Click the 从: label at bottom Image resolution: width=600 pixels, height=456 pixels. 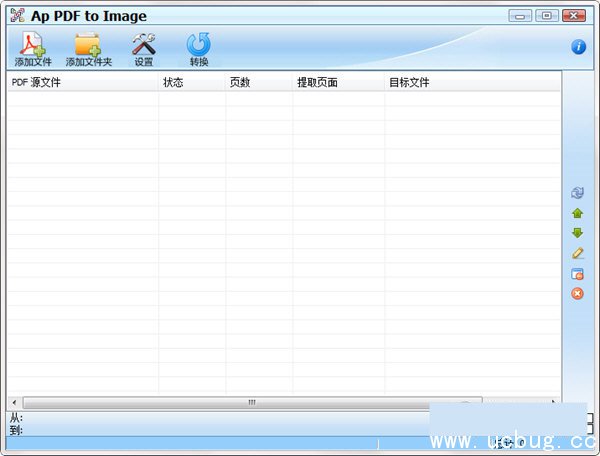pyautogui.click(x=16, y=417)
